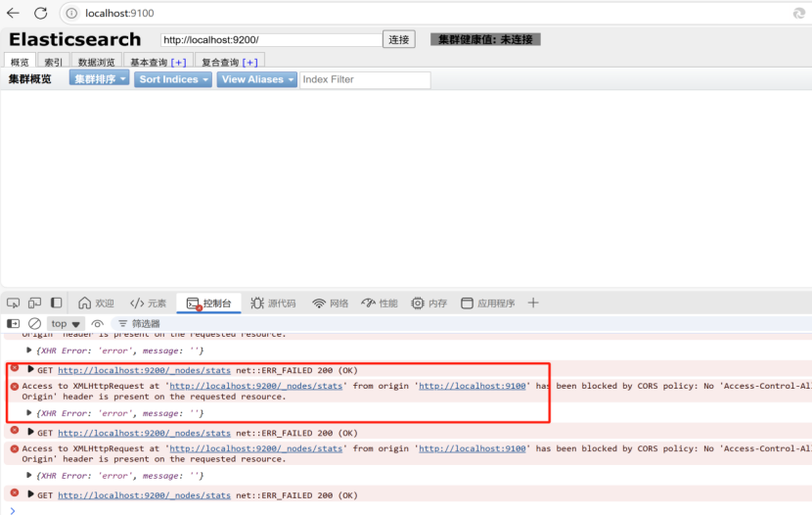The width and height of the screenshot is (812, 515).
Task: Expand the last XHR Error object
Action: (29, 475)
